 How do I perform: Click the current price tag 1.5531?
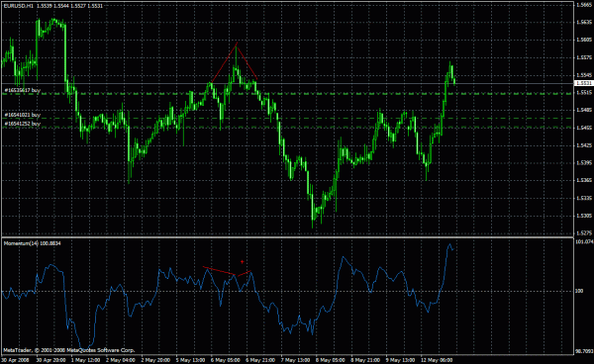[x=584, y=83]
